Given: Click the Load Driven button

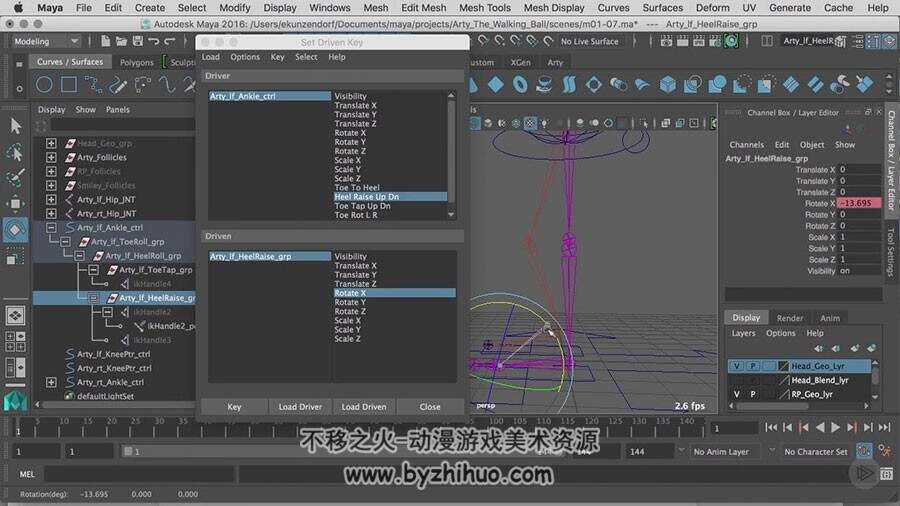Looking at the screenshot, I should tap(364, 407).
